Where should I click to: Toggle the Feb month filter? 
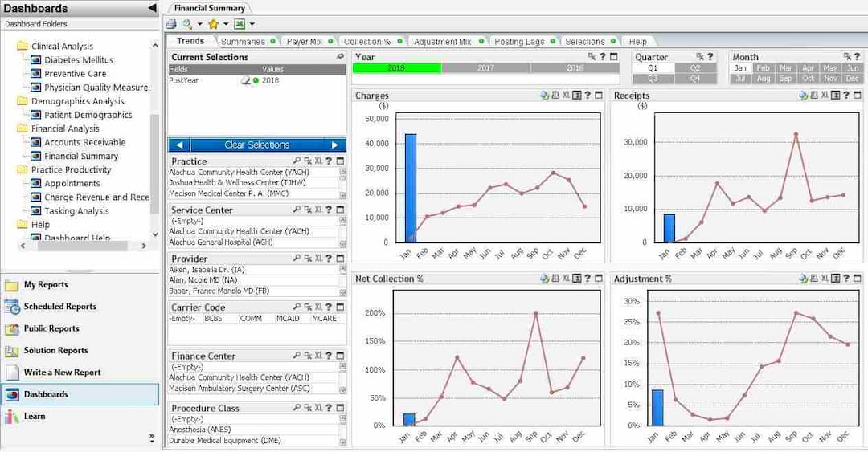tap(763, 68)
